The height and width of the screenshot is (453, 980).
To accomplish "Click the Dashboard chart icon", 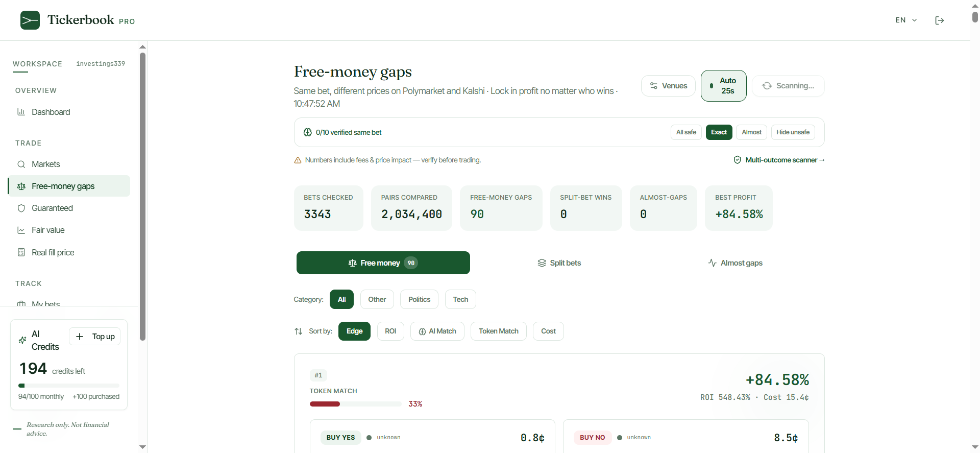I will [x=21, y=112].
